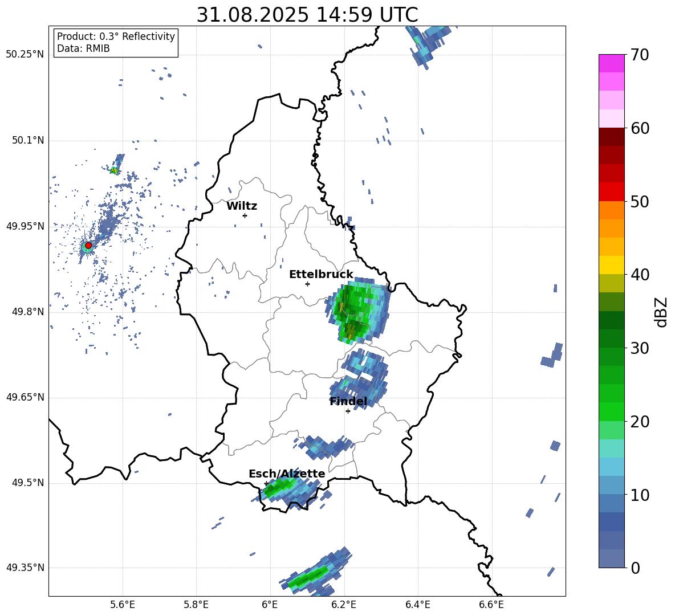Screen dimensions: 675x616
Task: Click the 6.6°E longitude label
Action: [491, 605]
